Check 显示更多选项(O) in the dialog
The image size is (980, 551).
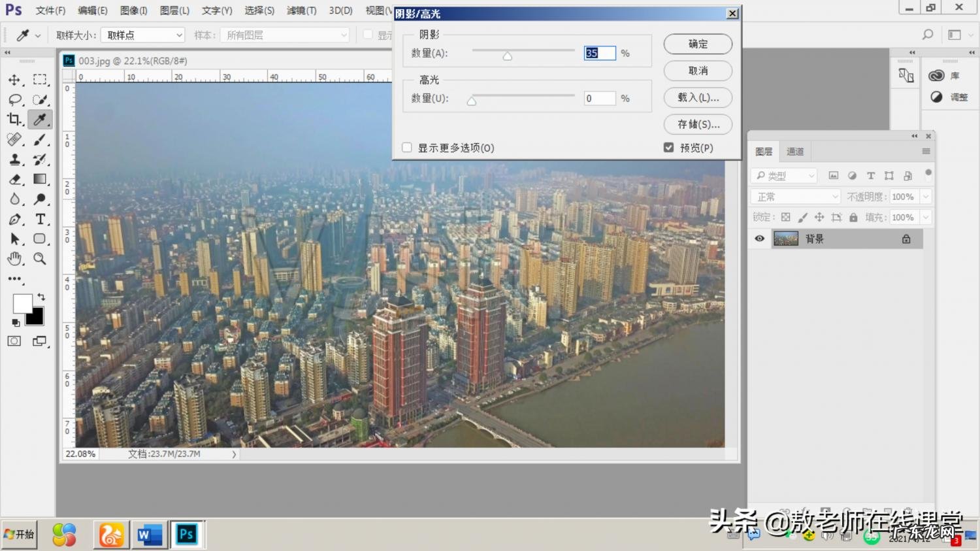[406, 147]
